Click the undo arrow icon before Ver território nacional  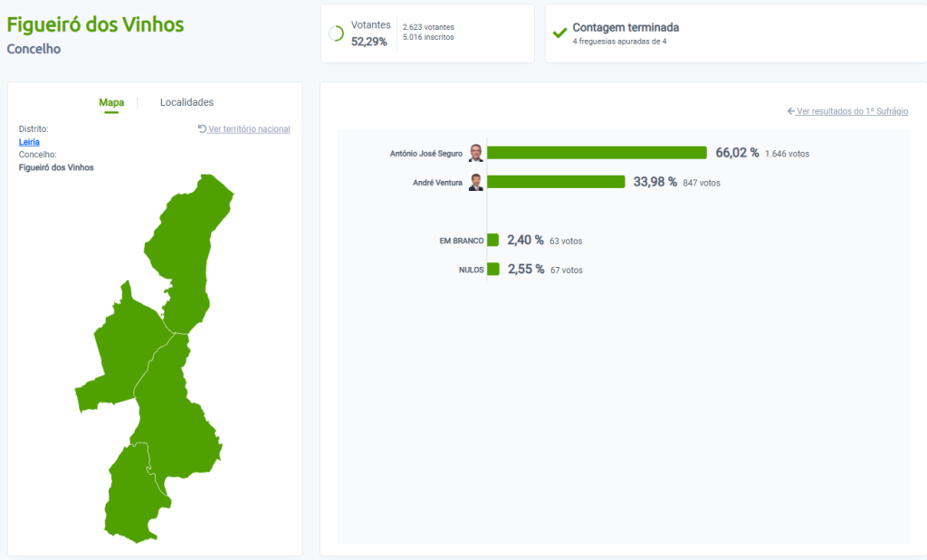202,129
